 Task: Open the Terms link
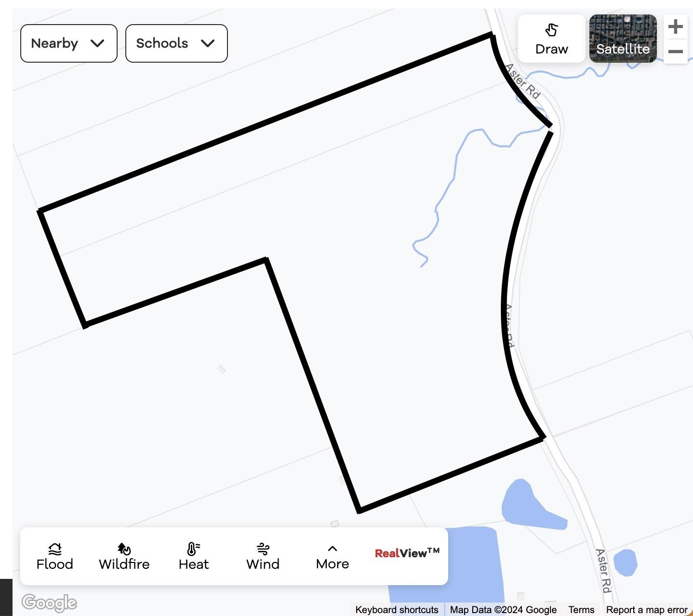[581, 610]
